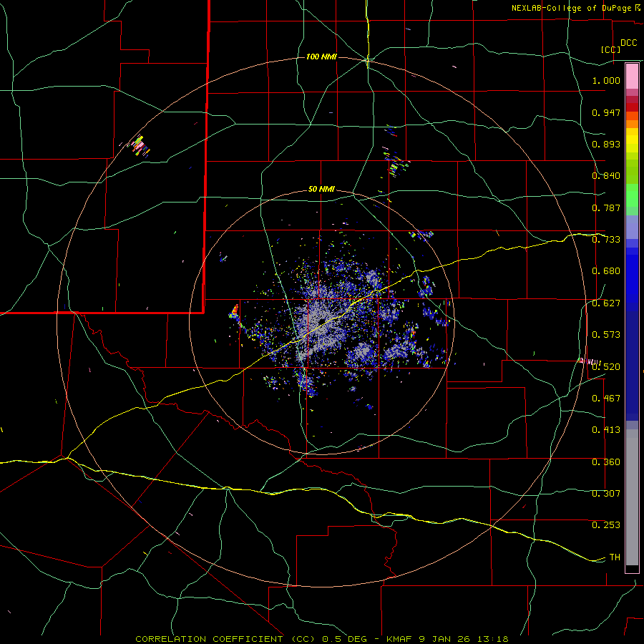This screenshot has width=644, height=644.
Task: Click the 0.840 scale value
Action: (x=606, y=176)
